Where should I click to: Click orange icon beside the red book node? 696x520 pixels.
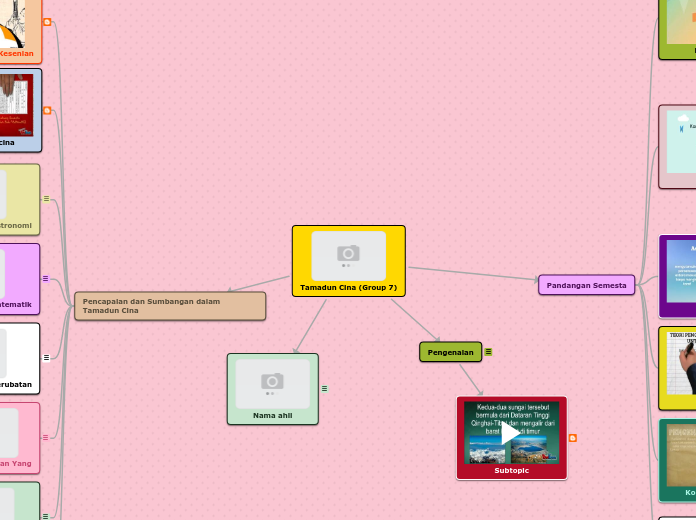47,110
